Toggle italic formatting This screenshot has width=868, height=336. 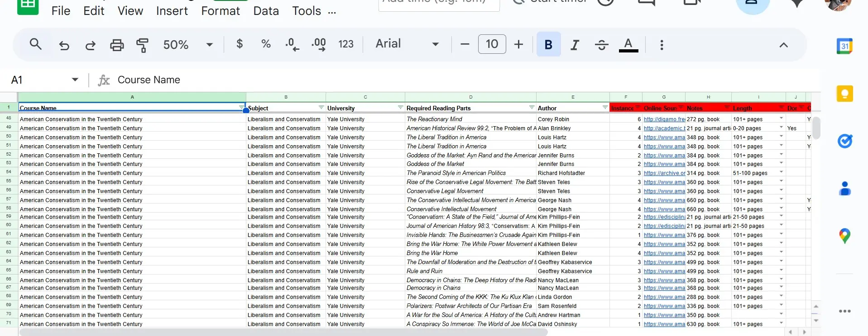pyautogui.click(x=575, y=45)
